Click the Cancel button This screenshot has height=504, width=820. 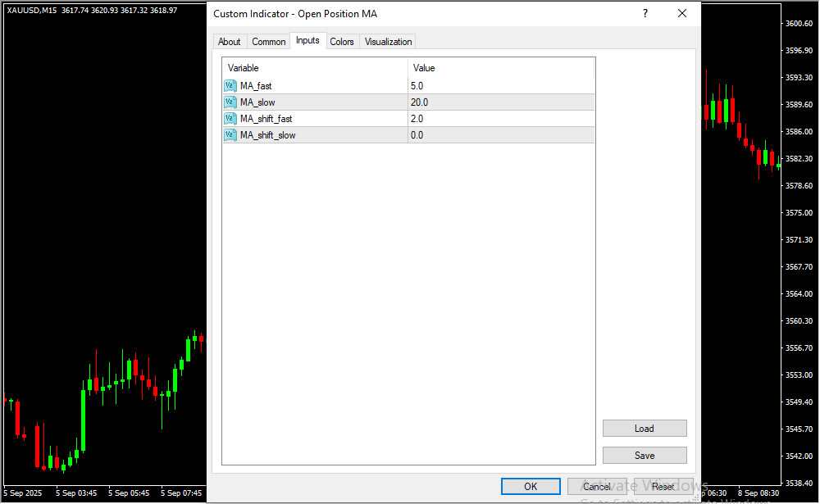pos(597,487)
